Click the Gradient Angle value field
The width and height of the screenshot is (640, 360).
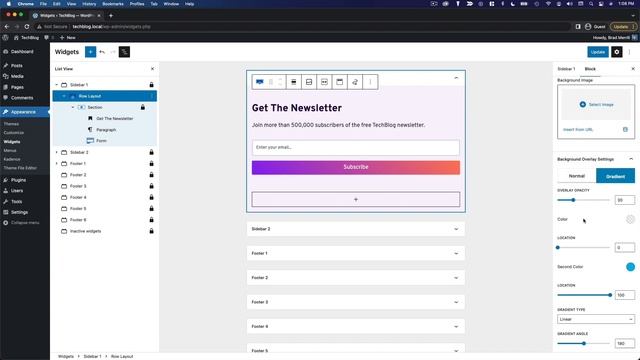click(x=624, y=343)
